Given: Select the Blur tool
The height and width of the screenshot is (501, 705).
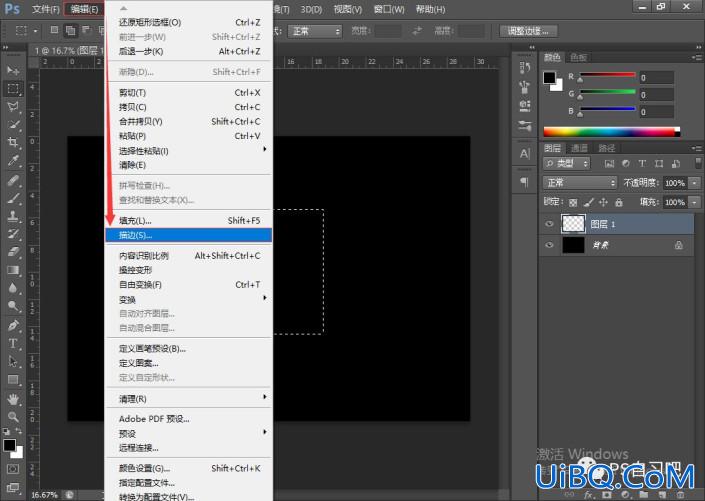Looking at the screenshot, I should tap(13, 288).
